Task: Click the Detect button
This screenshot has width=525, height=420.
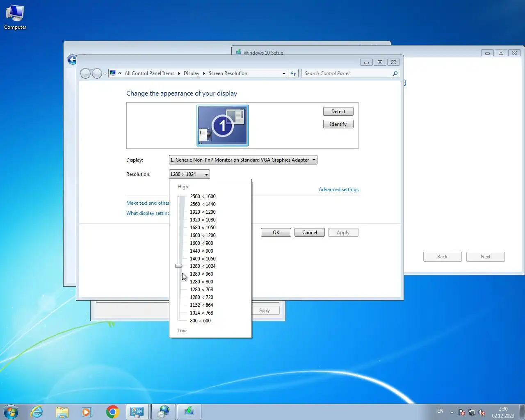Action: (x=338, y=112)
